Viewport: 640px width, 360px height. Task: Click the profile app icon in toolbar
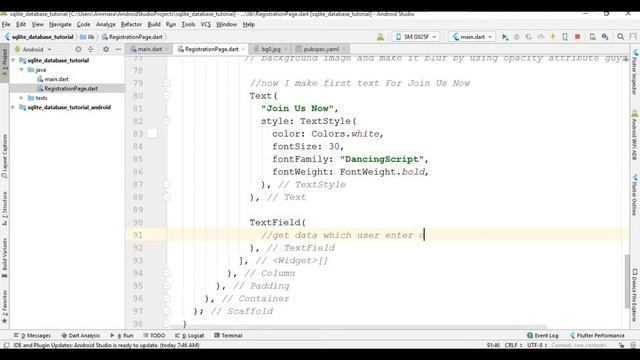541,37
